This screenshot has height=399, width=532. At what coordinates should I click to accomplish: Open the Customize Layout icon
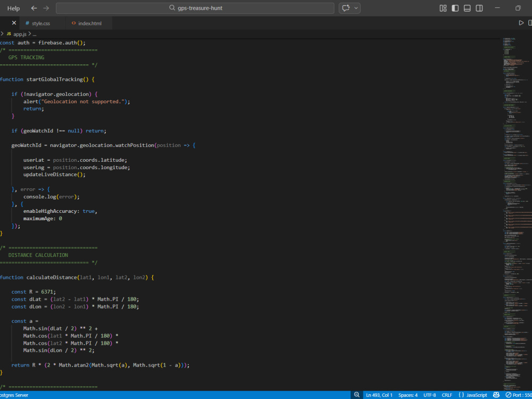point(443,8)
